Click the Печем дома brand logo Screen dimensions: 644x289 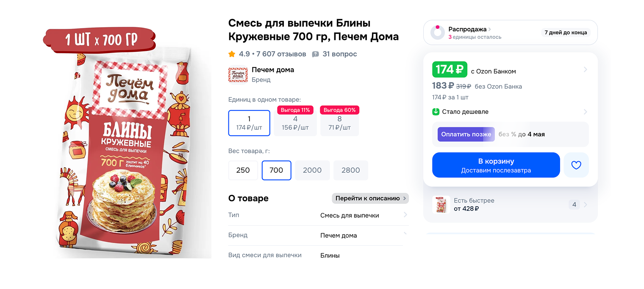click(238, 74)
